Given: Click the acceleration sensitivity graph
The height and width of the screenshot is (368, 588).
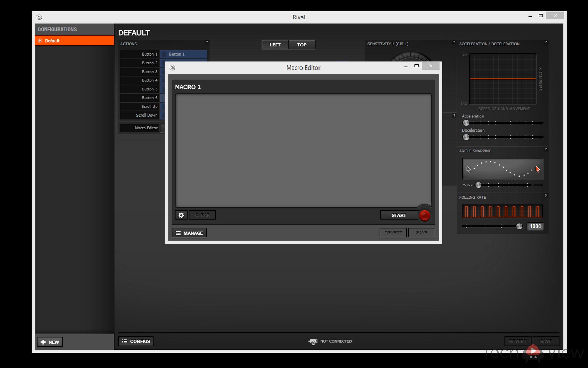Looking at the screenshot, I should 503,79.
